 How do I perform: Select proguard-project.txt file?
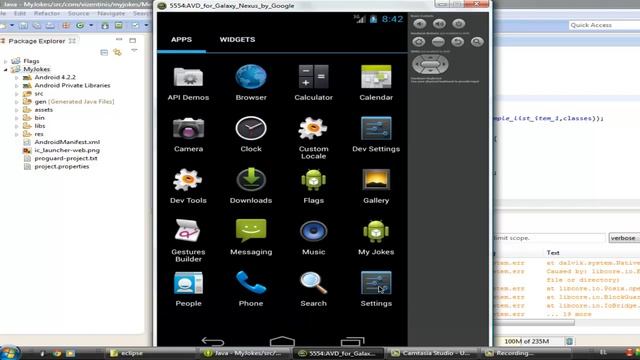[x=66, y=158]
